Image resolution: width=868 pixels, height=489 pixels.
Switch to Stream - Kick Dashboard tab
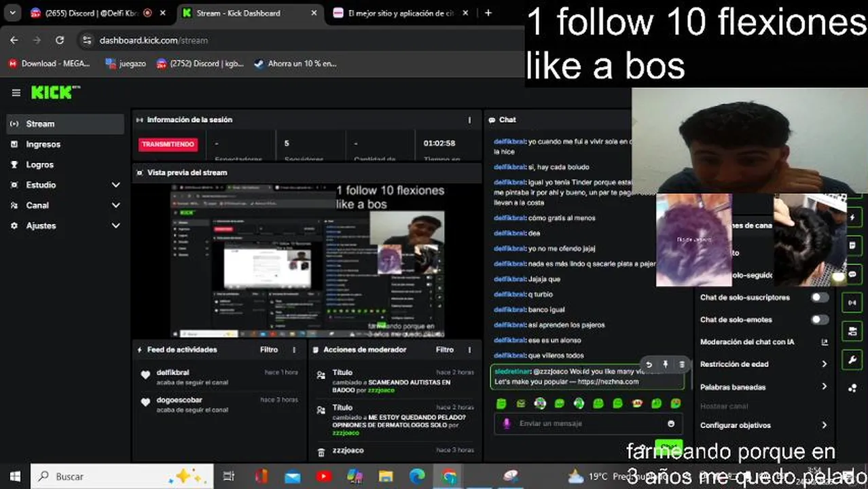(x=251, y=13)
